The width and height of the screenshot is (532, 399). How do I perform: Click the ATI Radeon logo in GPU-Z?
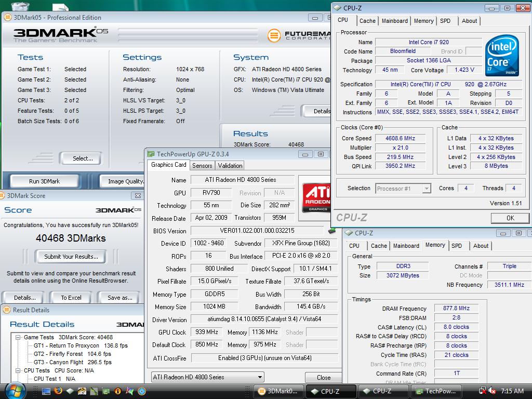(x=316, y=198)
